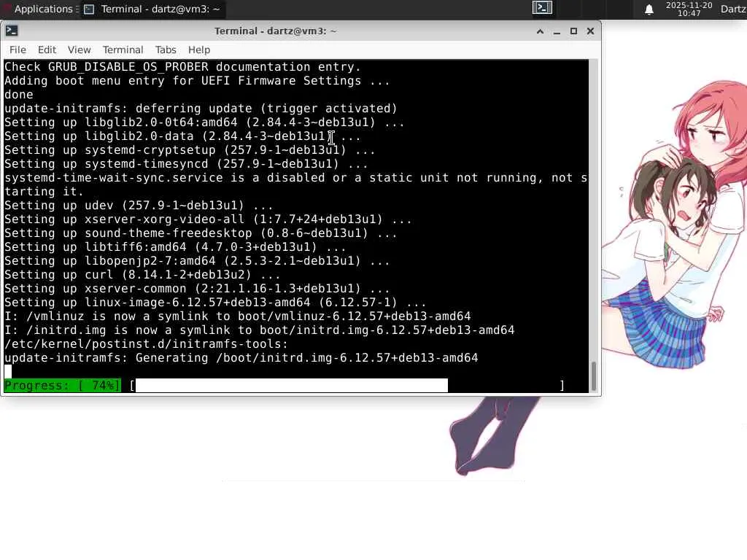Click the line 'Setting up curl (8.14.1-2+deb13u2)'
Image resolution: width=747 pixels, height=560 pixels.
(x=142, y=275)
